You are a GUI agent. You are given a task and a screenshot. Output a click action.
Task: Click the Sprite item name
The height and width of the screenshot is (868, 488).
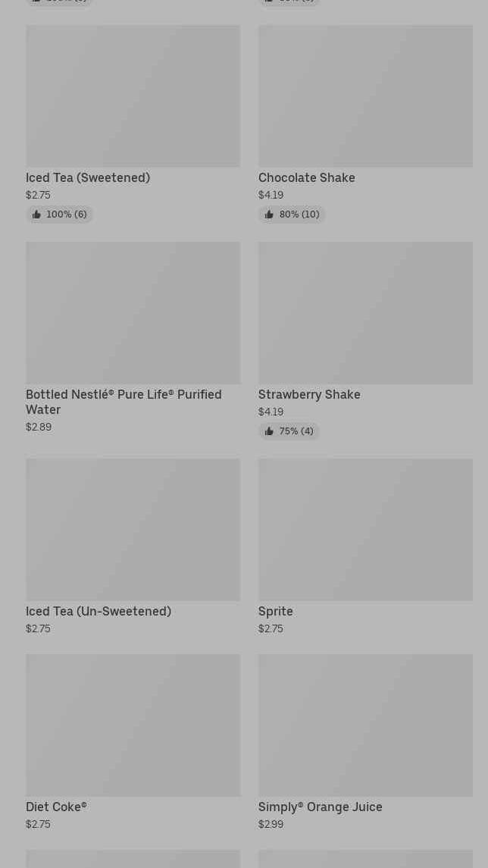276,612
